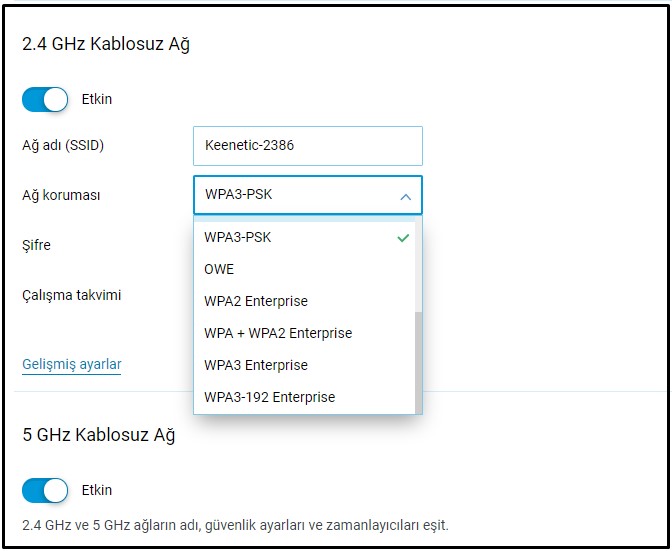This screenshot has width=672, height=551.
Task: Select WPA2 Enterprise protection option
Action: [x=256, y=301]
